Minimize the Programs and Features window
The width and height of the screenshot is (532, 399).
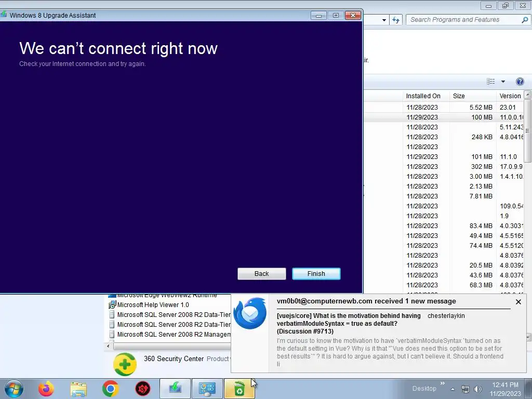pyautogui.click(x=488, y=6)
